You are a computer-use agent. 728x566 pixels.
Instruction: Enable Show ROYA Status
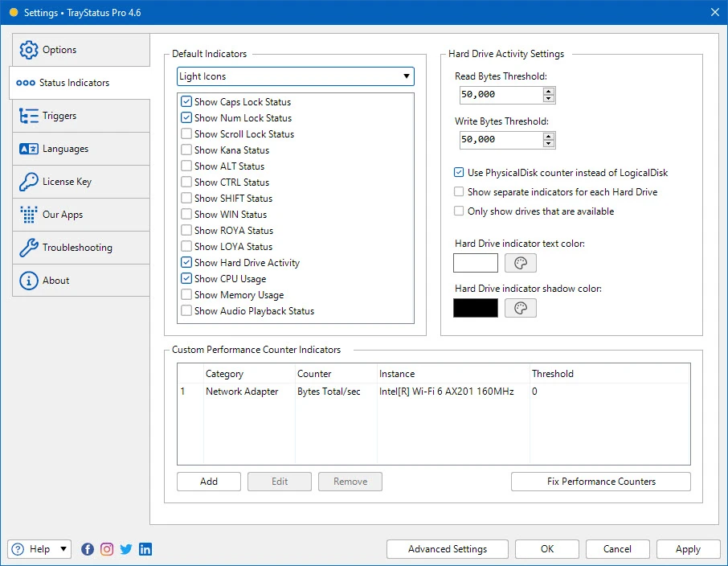(186, 231)
